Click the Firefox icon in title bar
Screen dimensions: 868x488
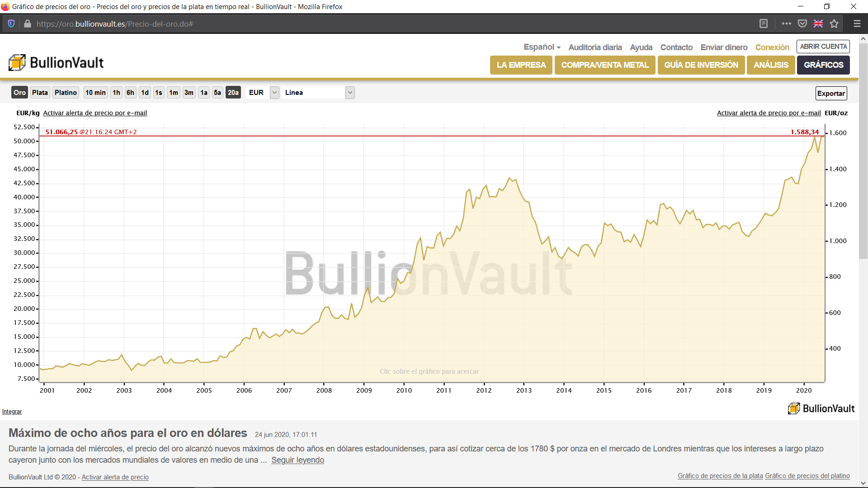[x=5, y=6]
